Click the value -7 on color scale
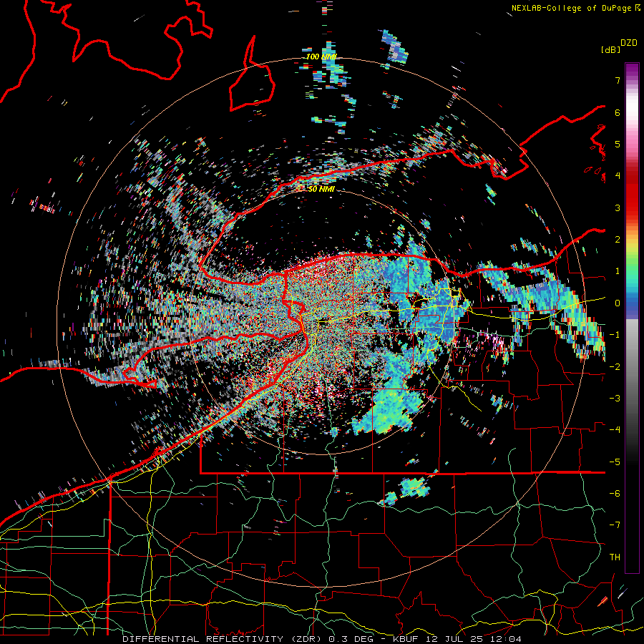 pos(615,525)
